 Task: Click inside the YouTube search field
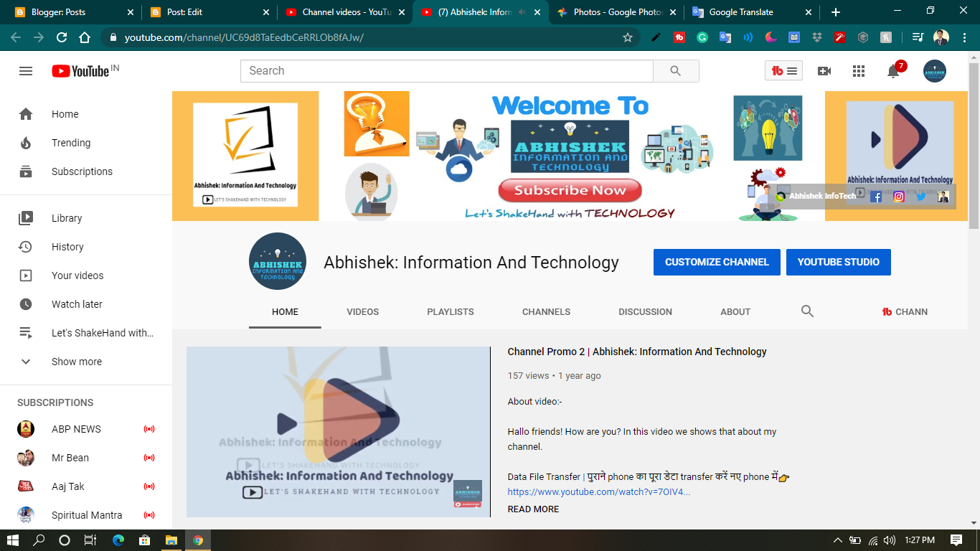coord(447,71)
